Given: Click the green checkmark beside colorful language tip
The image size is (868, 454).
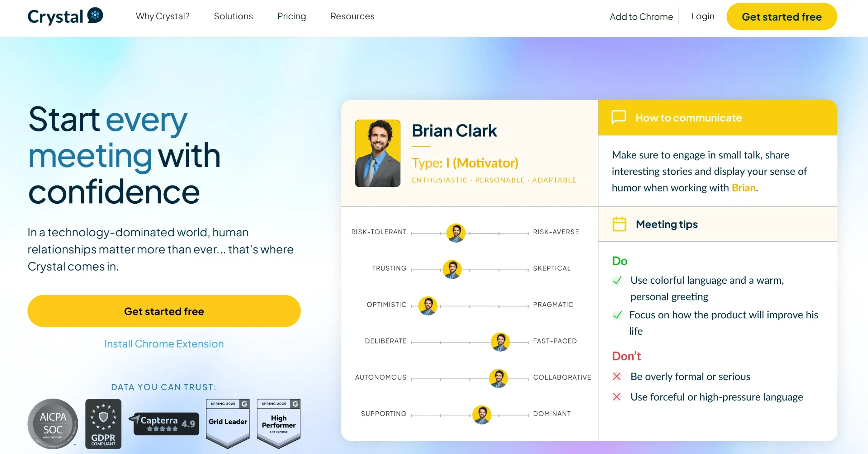Looking at the screenshot, I should tap(617, 280).
